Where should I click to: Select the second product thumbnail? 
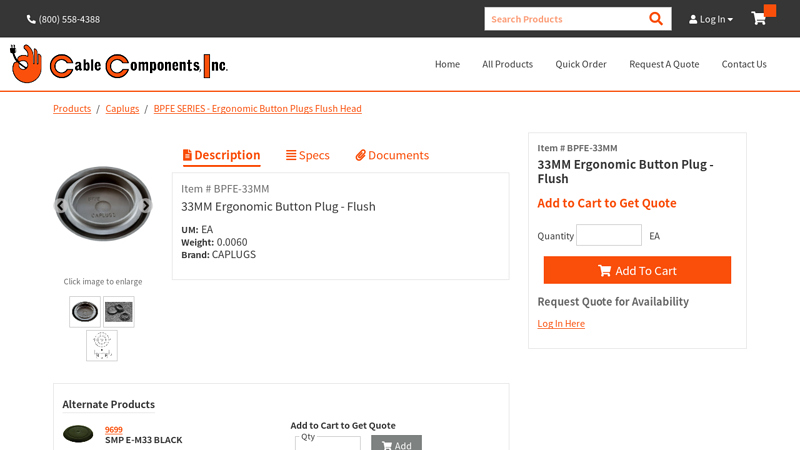tap(118, 312)
